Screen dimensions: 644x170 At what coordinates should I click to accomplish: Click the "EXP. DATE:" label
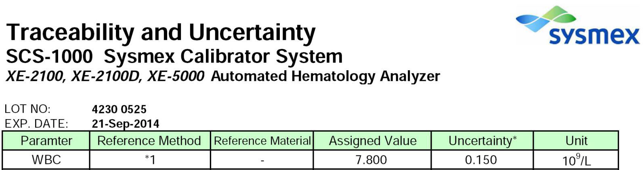pyautogui.click(x=36, y=124)
